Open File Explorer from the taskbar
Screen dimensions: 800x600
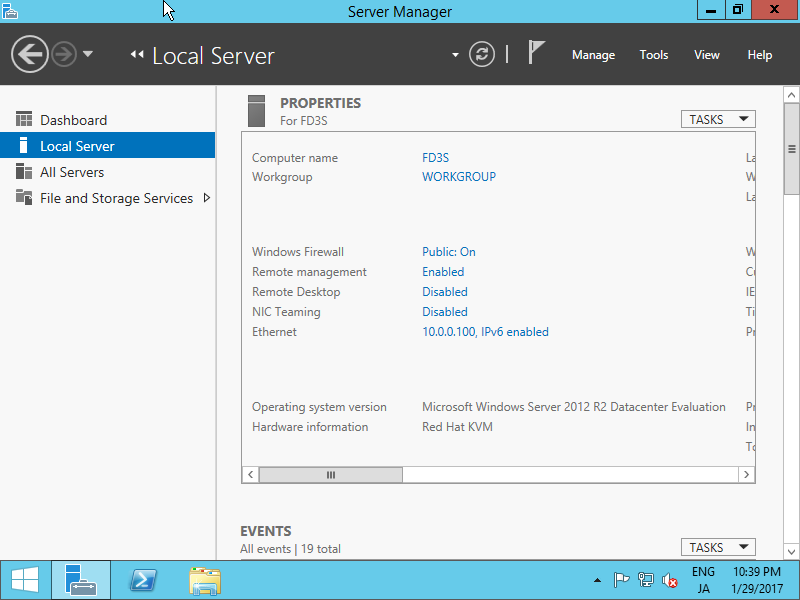point(205,581)
